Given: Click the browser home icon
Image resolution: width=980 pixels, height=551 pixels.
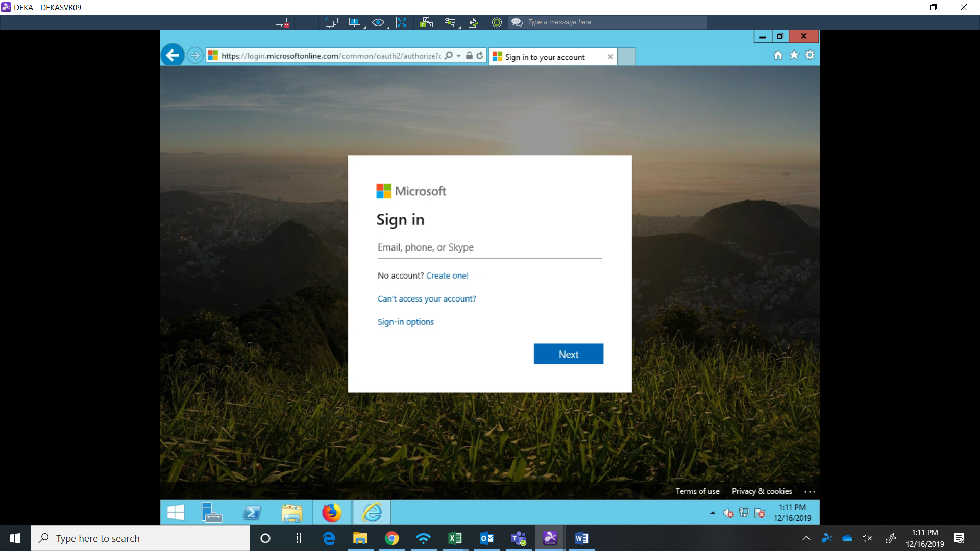Looking at the screenshot, I should [x=778, y=55].
